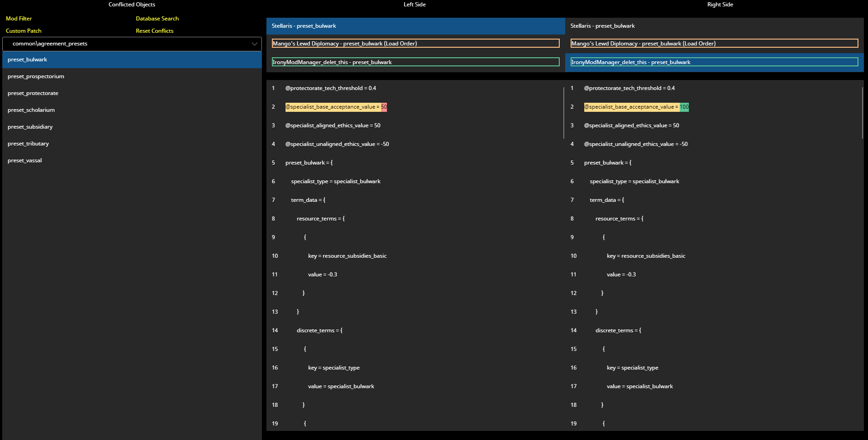The image size is (868, 440).
Task: Click line 1 @protectorate_tech_threshold in Left Side code
Action: [x=331, y=88]
